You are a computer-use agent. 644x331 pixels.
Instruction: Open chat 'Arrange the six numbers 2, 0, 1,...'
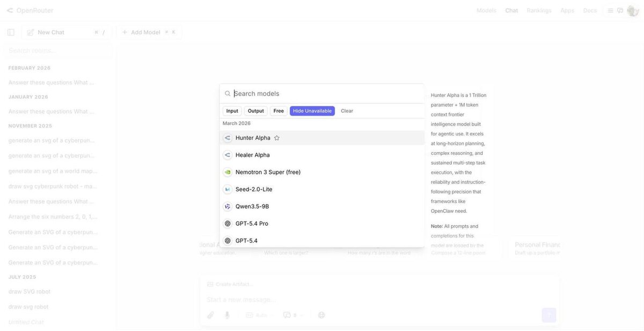click(53, 217)
